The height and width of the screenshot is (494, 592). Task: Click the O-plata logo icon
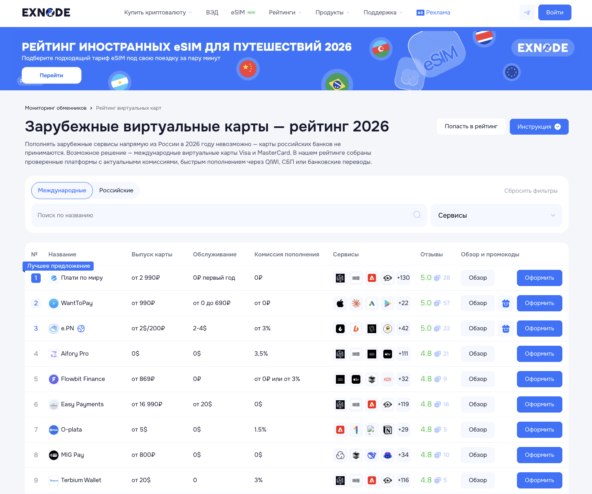[x=54, y=430]
